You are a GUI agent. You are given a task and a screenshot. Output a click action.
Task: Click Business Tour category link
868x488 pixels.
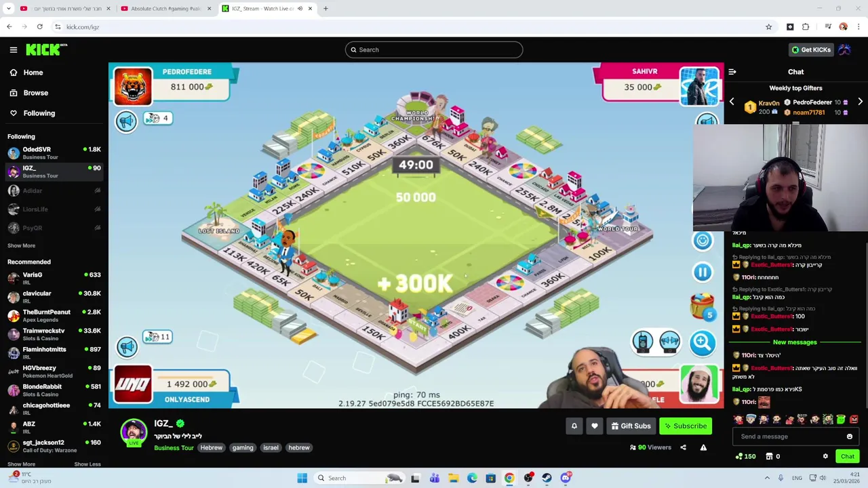pyautogui.click(x=174, y=447)
